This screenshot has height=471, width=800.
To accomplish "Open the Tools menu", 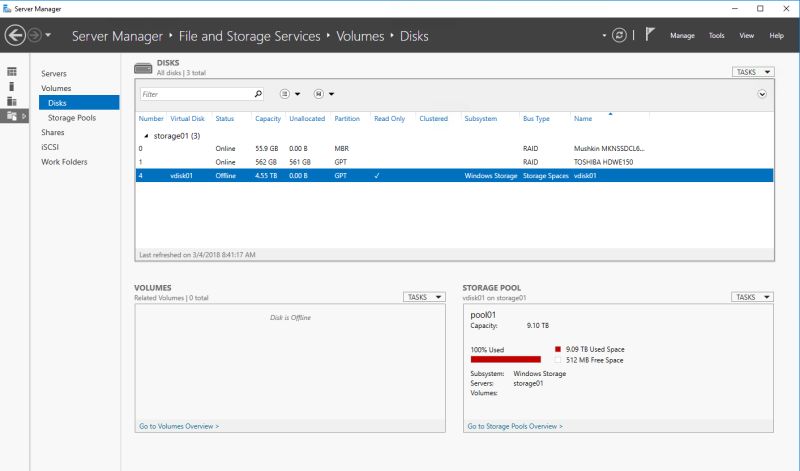I will 716,35.
